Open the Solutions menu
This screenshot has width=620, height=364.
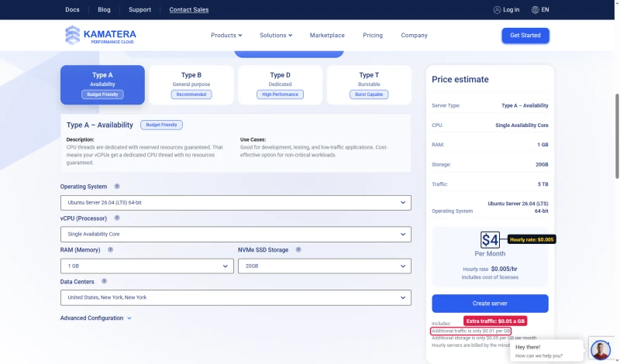point(276,35)
